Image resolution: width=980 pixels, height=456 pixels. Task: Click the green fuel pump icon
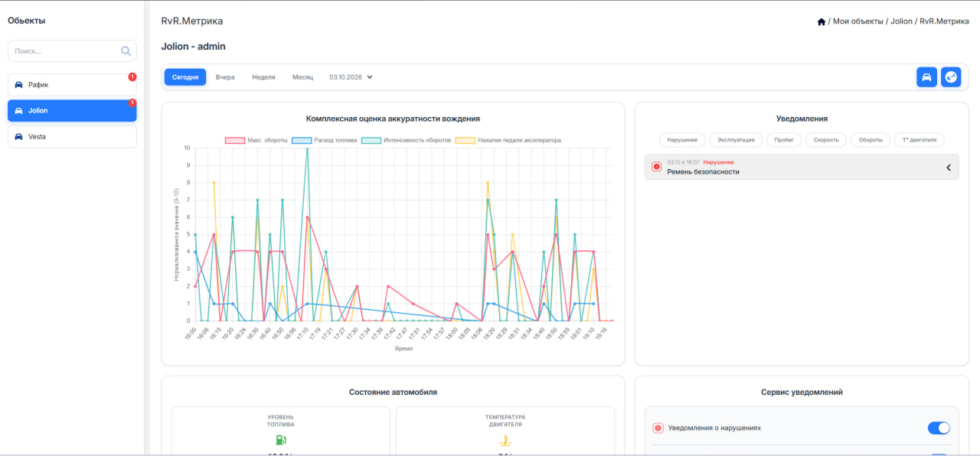tap(280, 440)
